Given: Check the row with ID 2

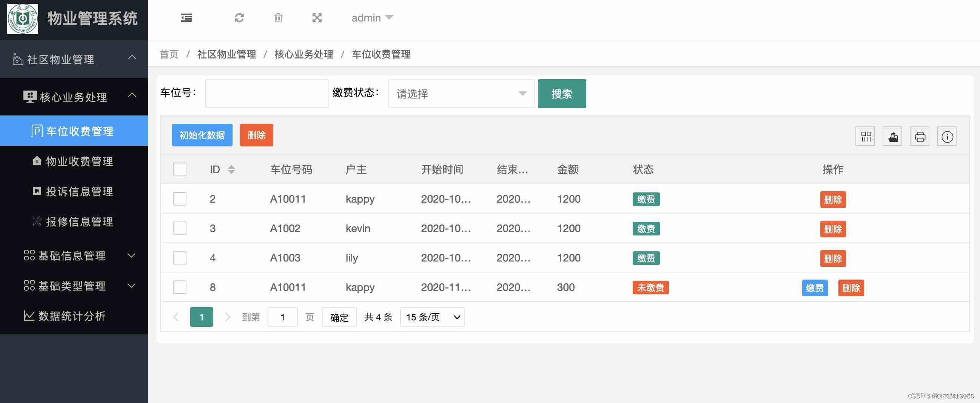Looking at the screenshot, I should [180, 199].
